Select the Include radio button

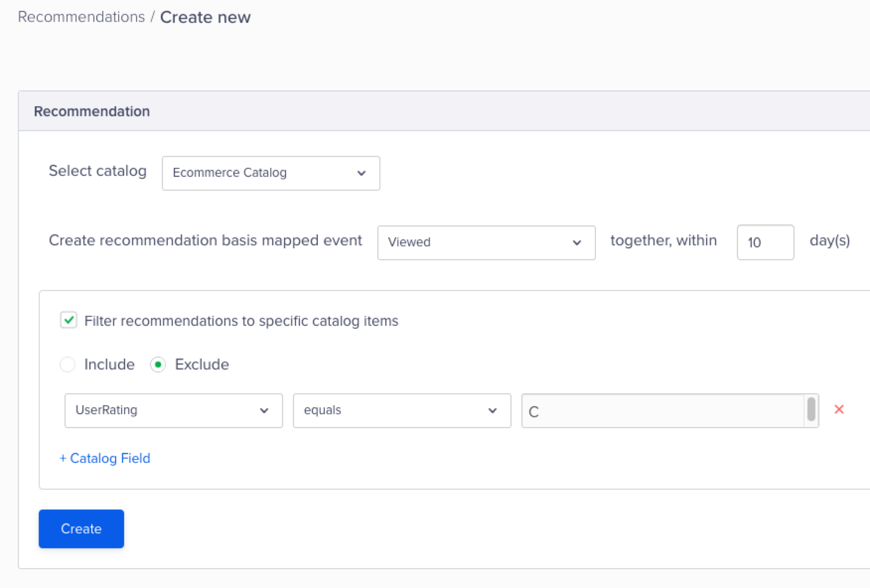[68, 365]
